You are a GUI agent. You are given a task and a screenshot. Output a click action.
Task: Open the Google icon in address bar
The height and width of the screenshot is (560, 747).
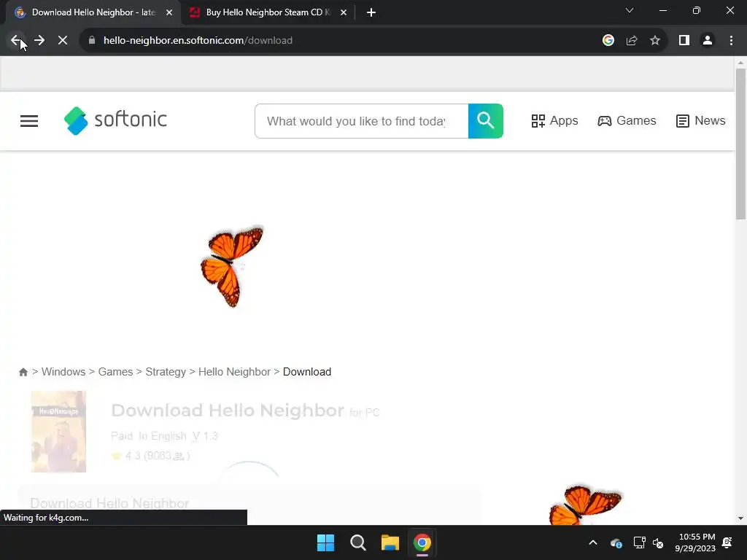[608, 41]
